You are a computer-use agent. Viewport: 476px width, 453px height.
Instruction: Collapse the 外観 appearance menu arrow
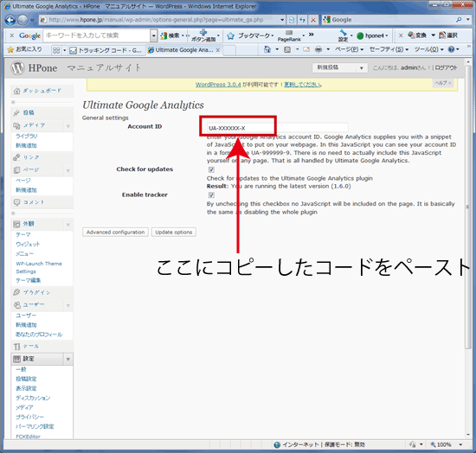(68, 225)
